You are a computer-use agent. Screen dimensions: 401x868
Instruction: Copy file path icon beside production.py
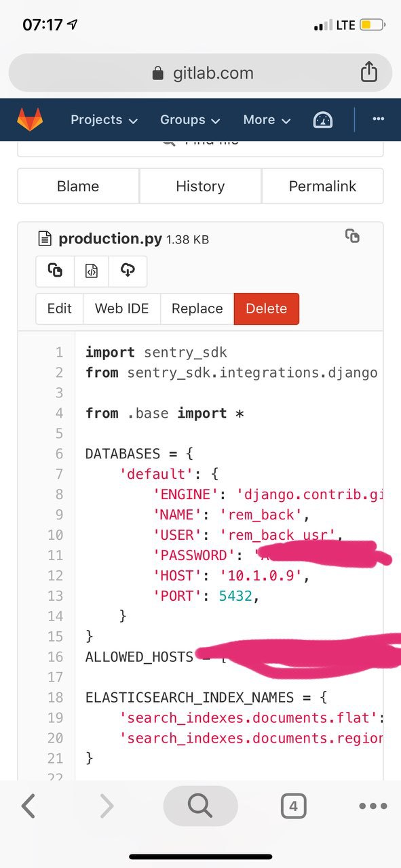click(352, 236)
